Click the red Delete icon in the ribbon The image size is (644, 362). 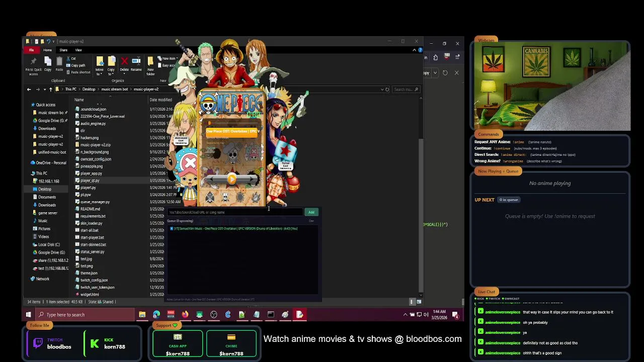coord(124,62)
